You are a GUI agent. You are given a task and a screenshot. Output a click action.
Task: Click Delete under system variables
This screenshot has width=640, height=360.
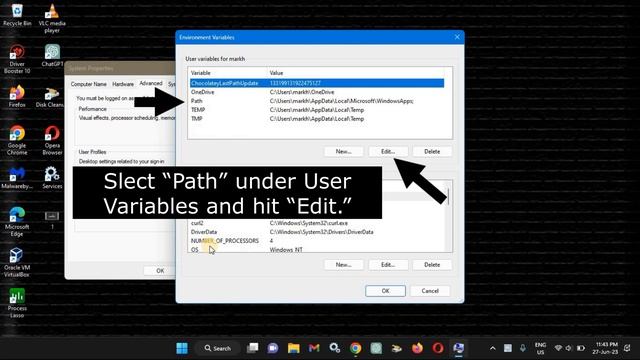pos(432,265)
